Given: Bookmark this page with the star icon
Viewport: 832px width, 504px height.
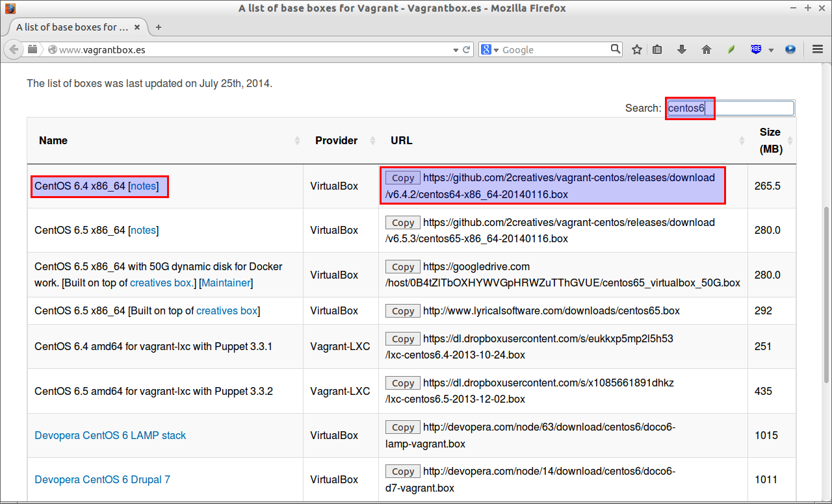Looking at the screenshot, I should [x=637, y=49].
